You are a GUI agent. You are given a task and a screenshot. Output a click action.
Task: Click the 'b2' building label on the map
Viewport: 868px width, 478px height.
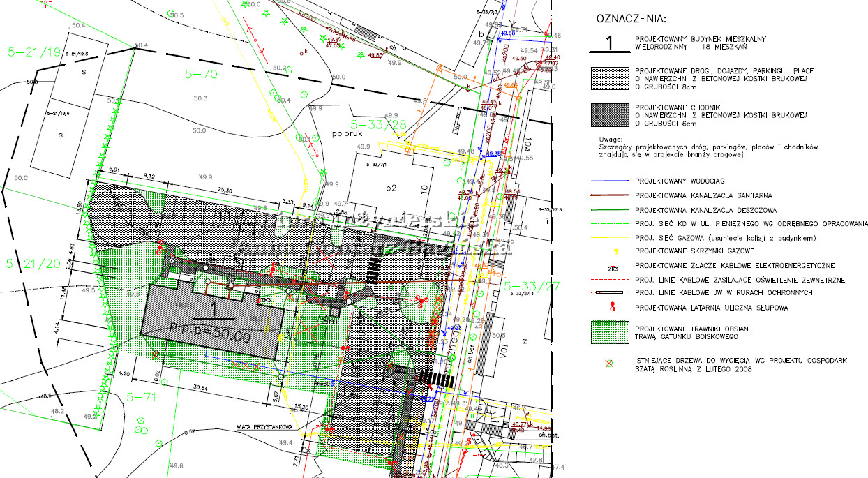coord(390,187)
